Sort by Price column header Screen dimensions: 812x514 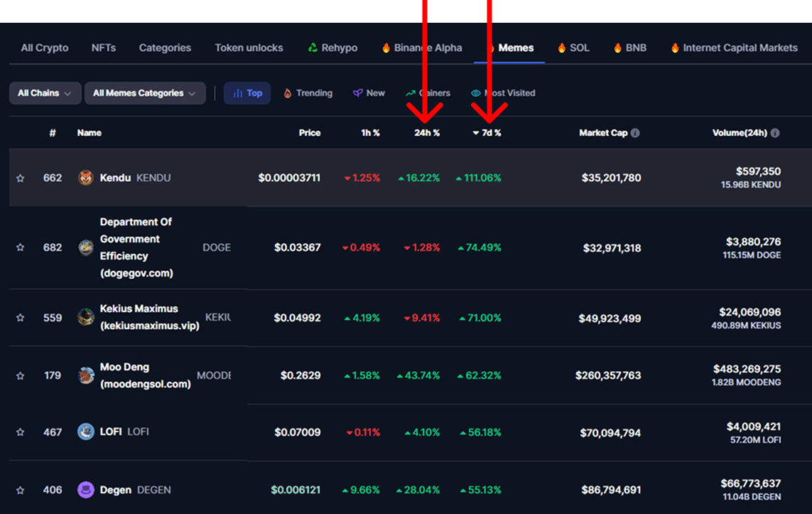[310, 133]
